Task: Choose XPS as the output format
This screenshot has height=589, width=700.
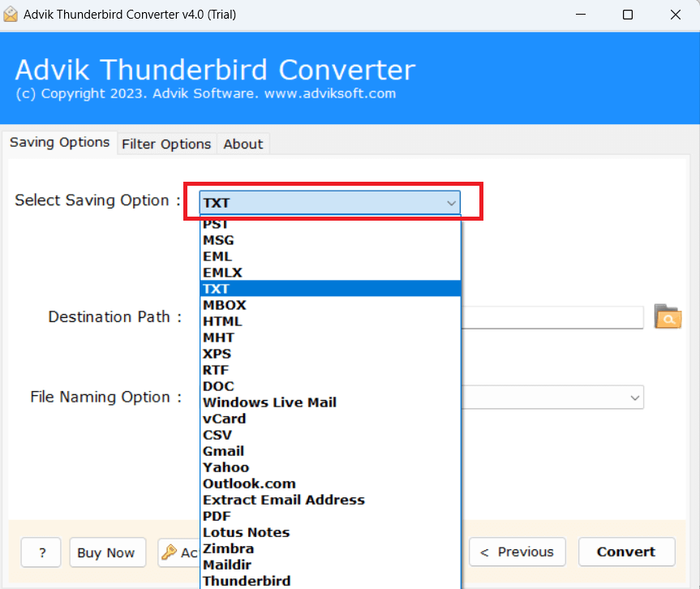Action: click(330, 354)
